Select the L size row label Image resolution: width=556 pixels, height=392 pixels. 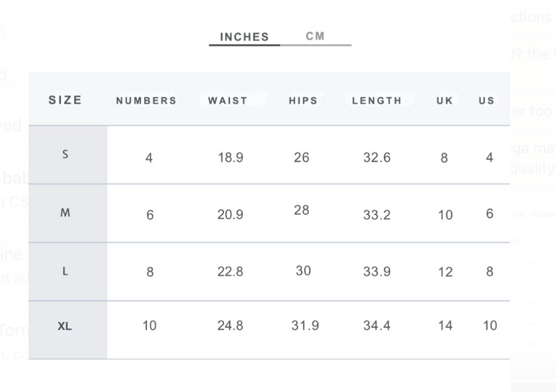point(65,271)
